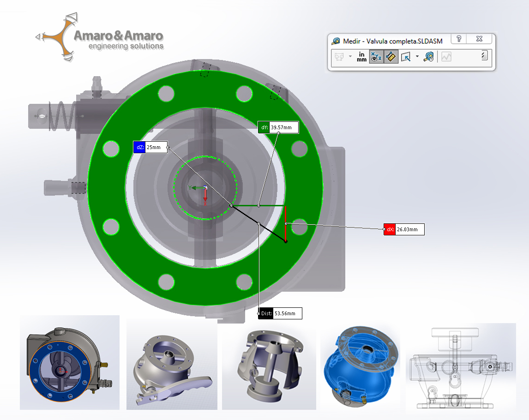Select the dY 39.57mm measurement label
Viewport: 529px width, 420px height.
point(278,127)
